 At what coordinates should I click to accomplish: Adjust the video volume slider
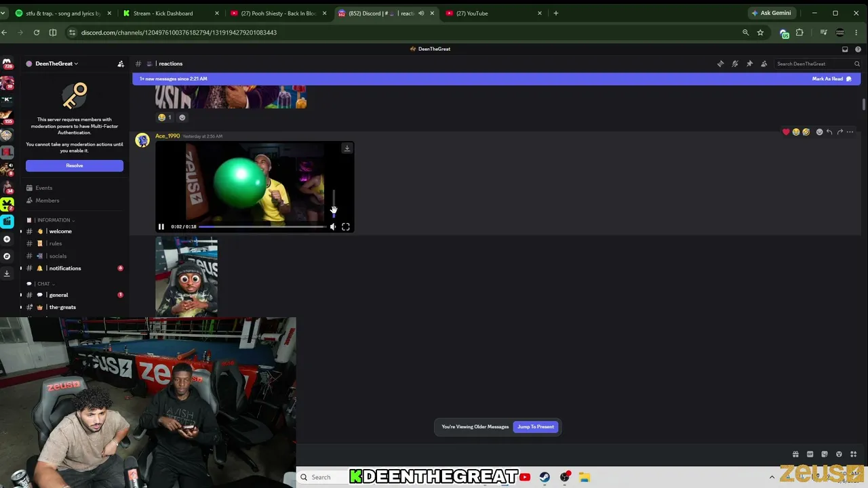[333, 203]
